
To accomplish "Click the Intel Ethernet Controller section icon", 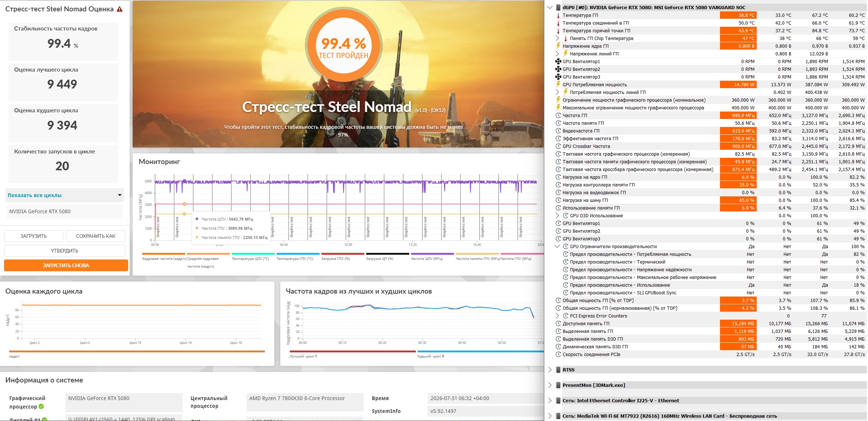I will coord(558,400).
